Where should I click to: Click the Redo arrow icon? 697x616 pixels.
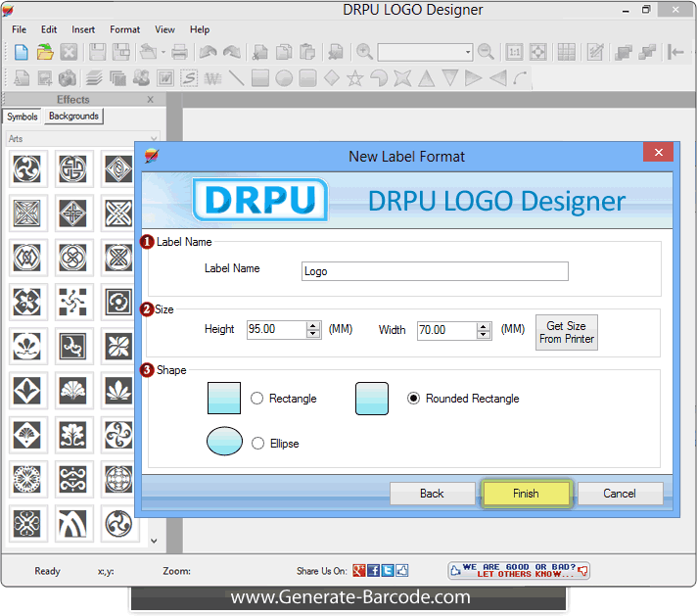click(232, 52)
